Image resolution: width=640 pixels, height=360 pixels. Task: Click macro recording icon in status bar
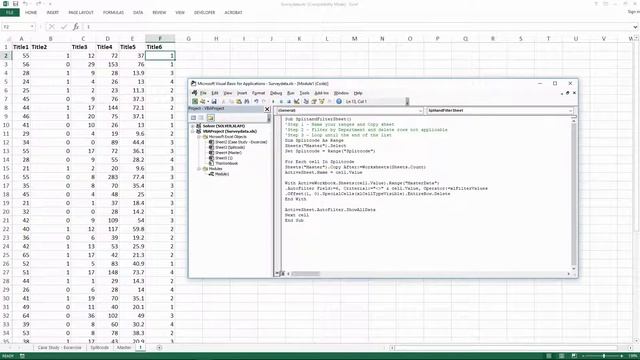[x=22, y=356]
